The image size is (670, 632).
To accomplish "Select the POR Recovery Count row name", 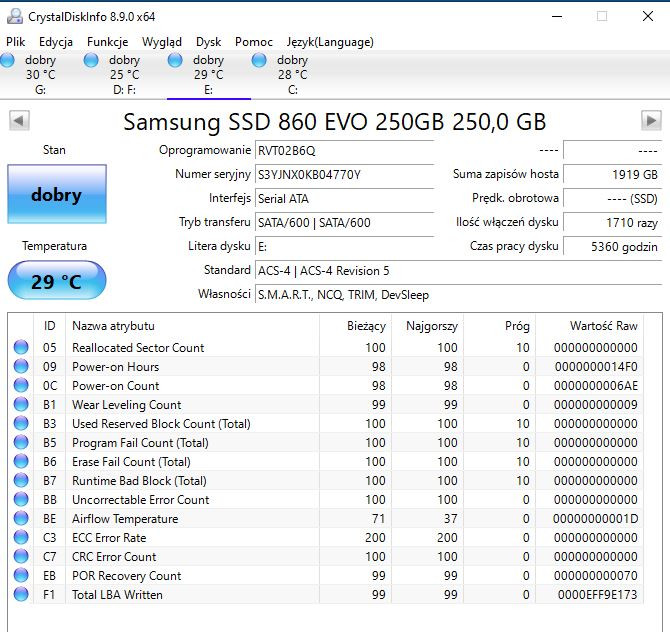I will (126, 576).
